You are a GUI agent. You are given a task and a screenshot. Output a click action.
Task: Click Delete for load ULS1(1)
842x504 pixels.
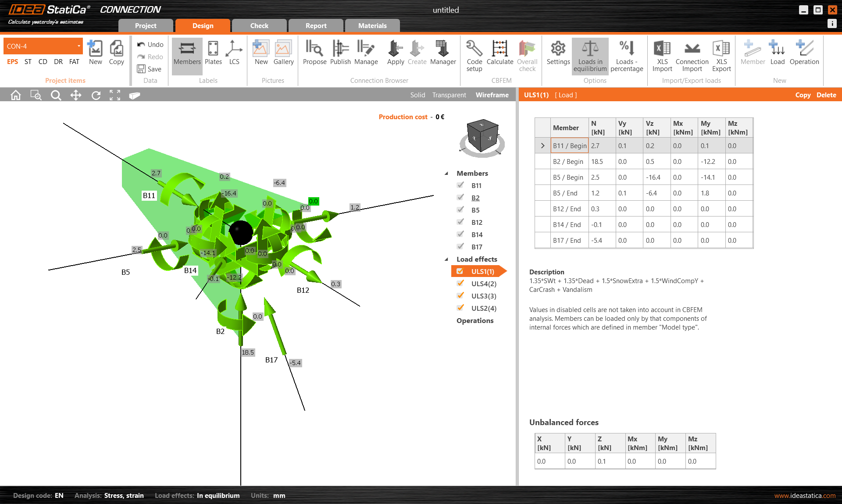(826, 95)
